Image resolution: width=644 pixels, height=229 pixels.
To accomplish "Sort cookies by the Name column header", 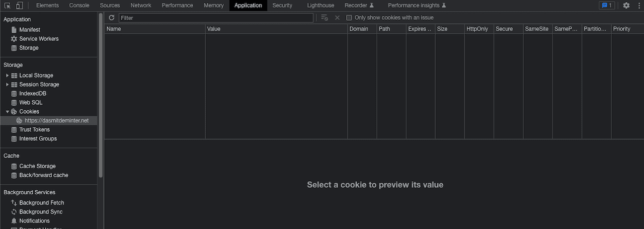I will click(155, 29).
